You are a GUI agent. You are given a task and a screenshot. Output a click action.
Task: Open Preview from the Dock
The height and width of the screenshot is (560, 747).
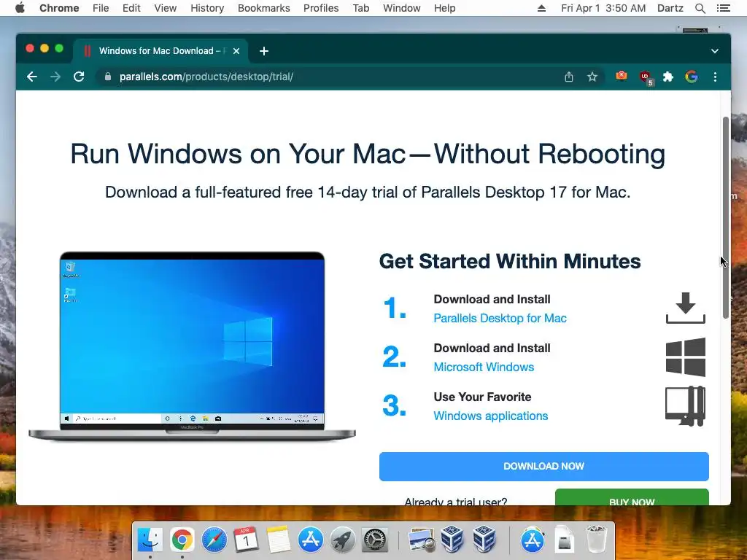[421, 540]
